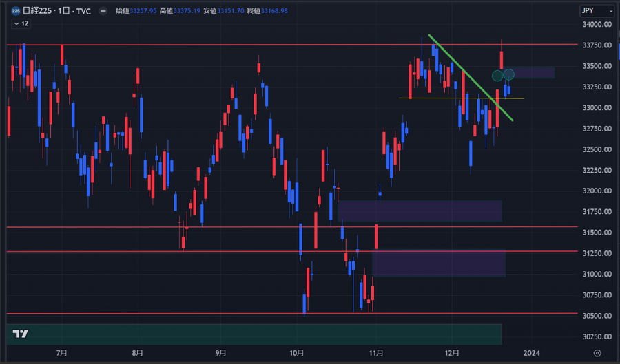Click the 33750.00 price axis label
Image resolution: width=620 pixels, height=364 pixels.
click(x=597, y=45)
